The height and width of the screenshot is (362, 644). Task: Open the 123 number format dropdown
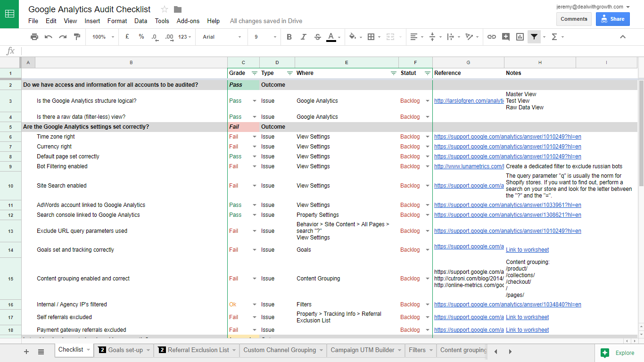pos(185,37)
